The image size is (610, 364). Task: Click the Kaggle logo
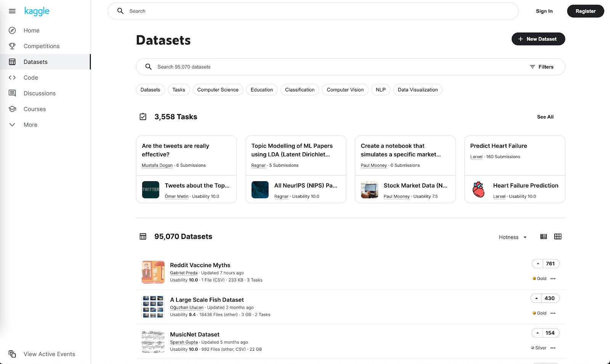(x=37, y=11)
